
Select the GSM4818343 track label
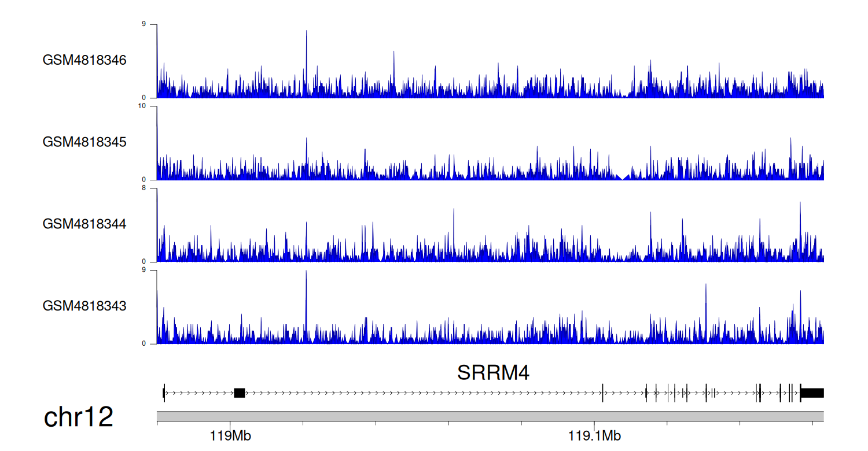(x=84, y=305)
